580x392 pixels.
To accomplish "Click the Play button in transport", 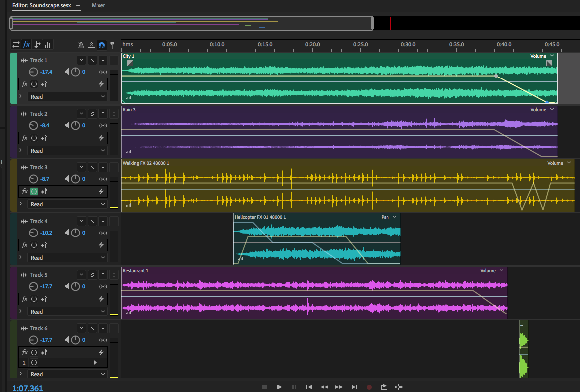I will (279, 387).
